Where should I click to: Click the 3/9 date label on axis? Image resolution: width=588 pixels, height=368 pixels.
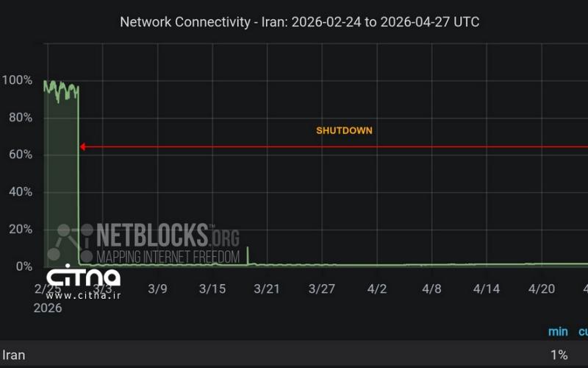point(157,289)
